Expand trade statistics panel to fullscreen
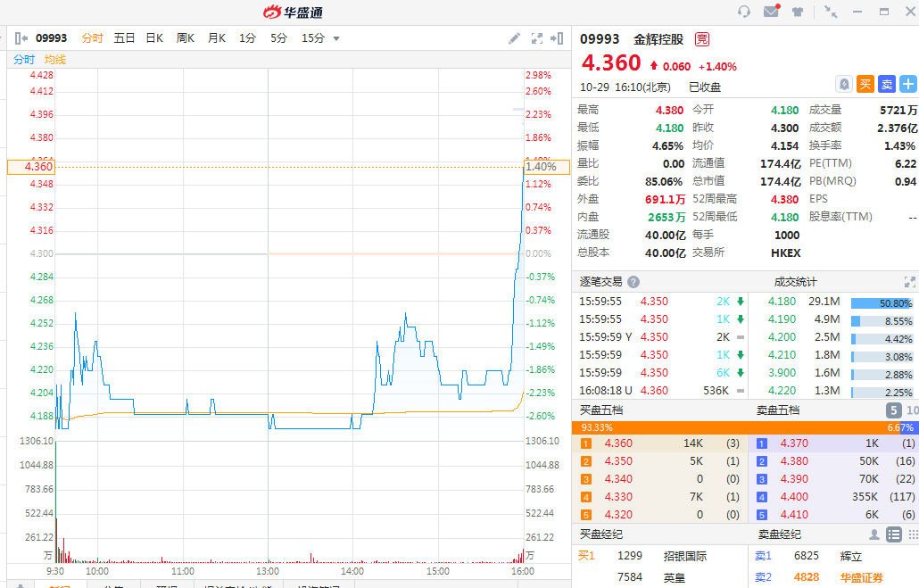The width and height of the screenshot is (919, 588). coord(910,282)
